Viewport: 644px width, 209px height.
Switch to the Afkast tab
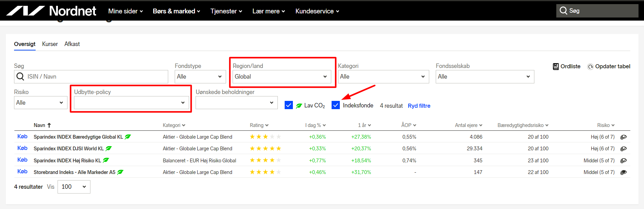coord(72,44)
